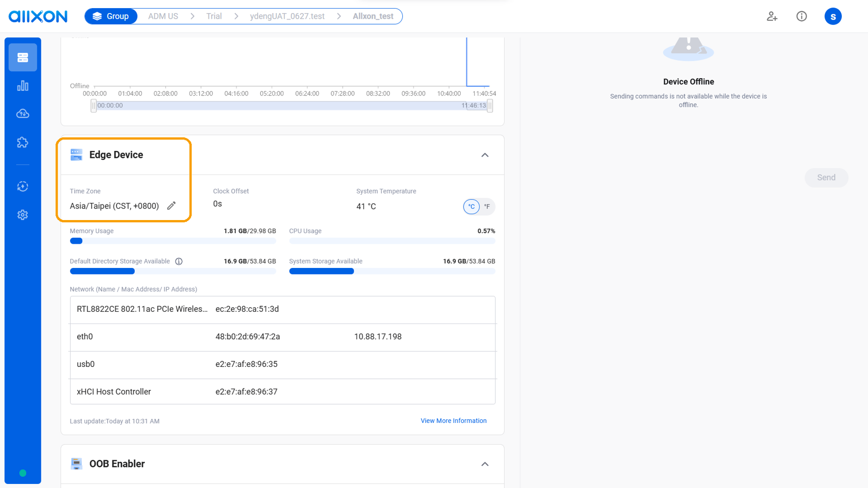Open the devices page in sidebar
The image size is (868, 488).
(23, 58)
